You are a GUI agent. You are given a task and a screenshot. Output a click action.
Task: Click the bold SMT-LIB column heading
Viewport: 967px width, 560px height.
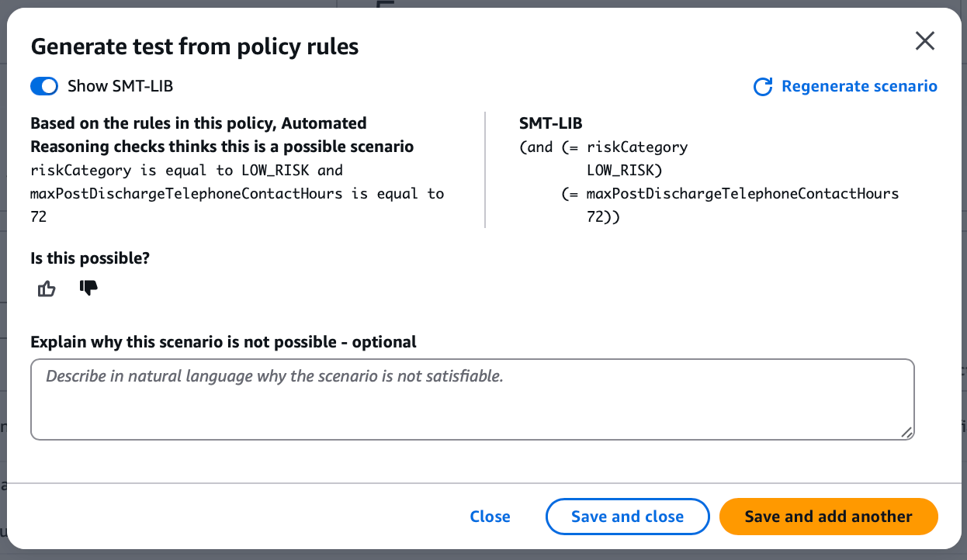(x=550, y=123)
